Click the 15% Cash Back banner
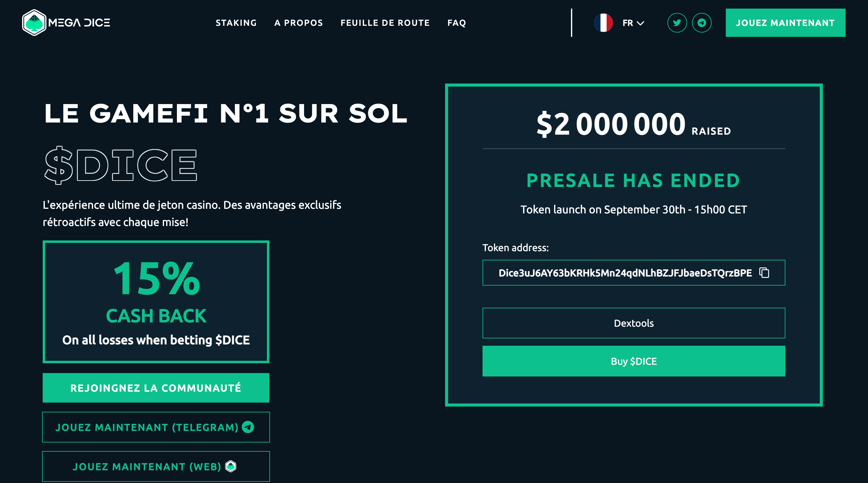868x483 pixels. click(156, 302)
